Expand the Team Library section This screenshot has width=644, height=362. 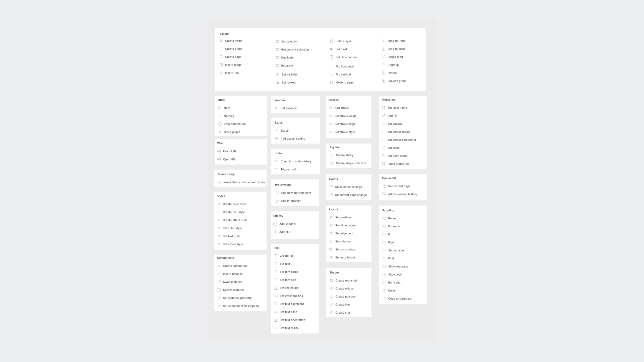pyautogui.click(x=226, y=174)
